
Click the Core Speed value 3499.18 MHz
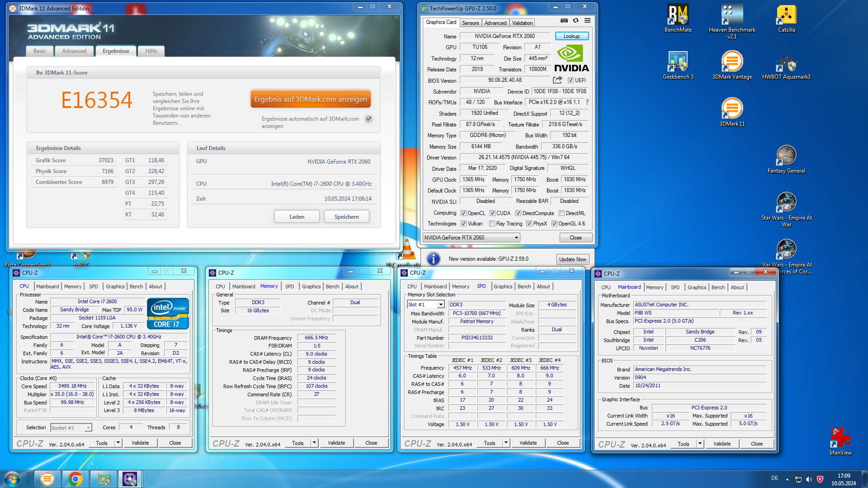(x=72, y=386)
